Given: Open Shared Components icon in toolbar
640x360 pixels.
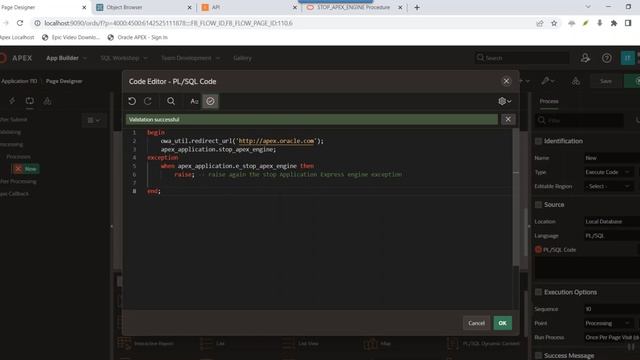Looking at the screenshot, I should pyautogui.click(x=576, y=81).
